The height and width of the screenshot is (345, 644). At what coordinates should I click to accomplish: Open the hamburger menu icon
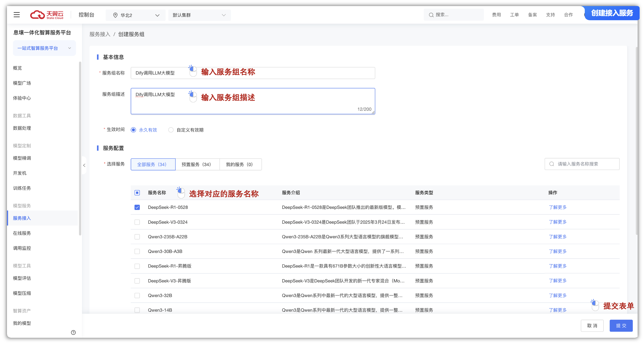pos(17,15)
